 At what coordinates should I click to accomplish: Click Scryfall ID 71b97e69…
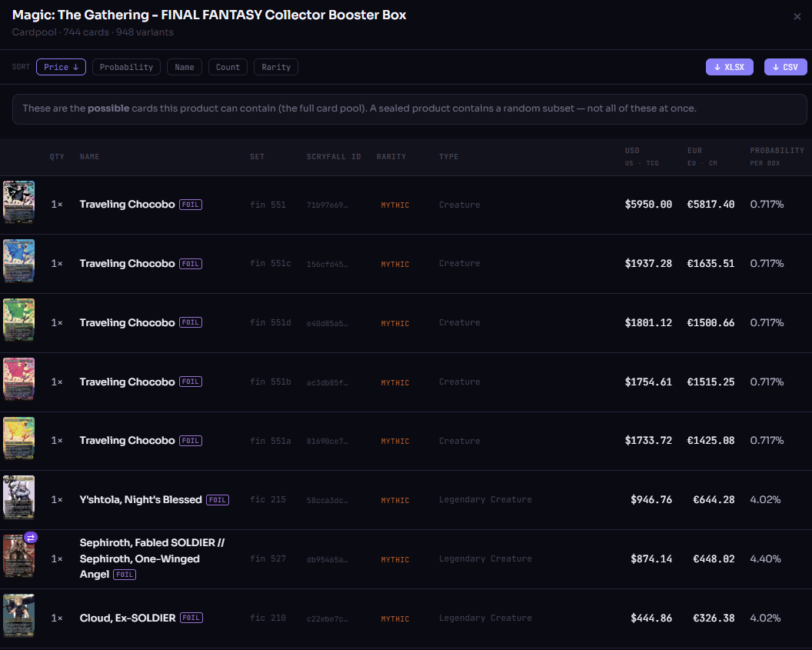(327, 205)
